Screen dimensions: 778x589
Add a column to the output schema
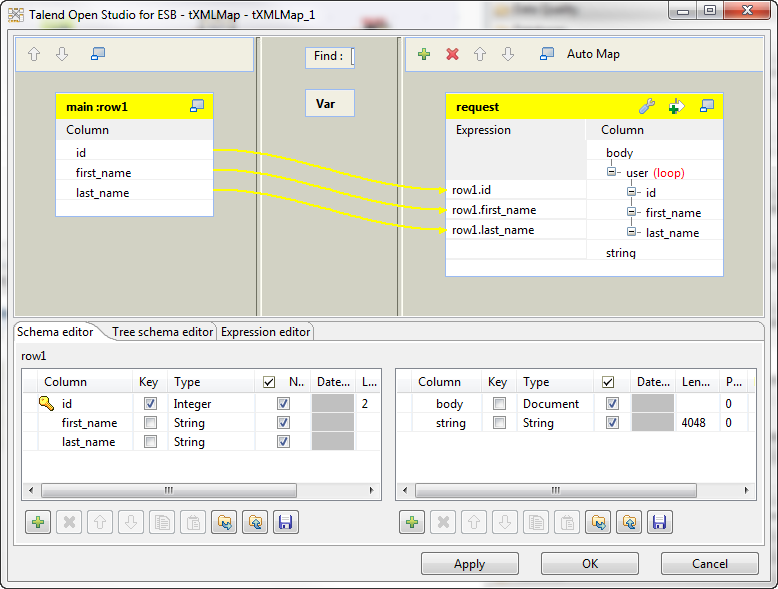[x=412, y=522]
